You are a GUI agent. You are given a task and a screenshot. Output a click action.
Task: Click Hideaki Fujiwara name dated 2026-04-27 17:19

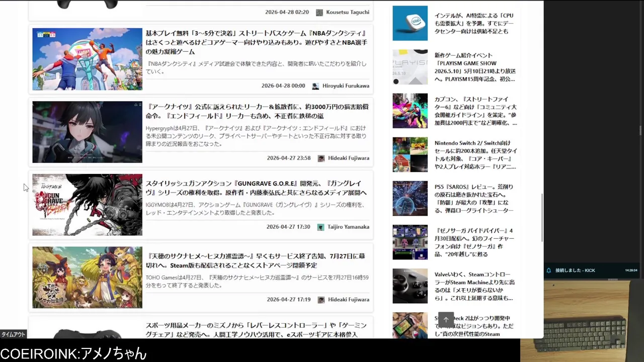pos(349,300)
